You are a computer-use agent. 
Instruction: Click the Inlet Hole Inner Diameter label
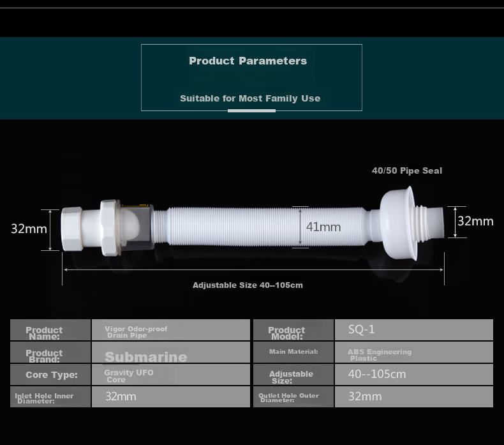44,398
